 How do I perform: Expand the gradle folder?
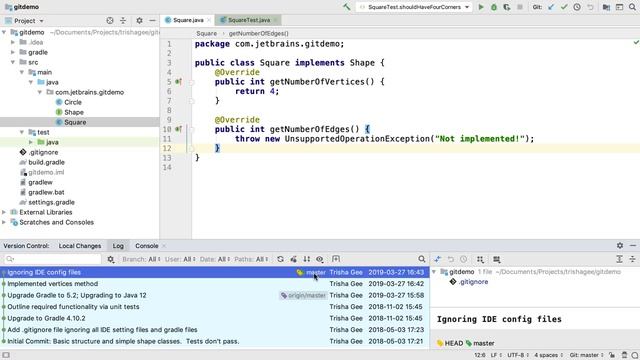tap(13, 52)
